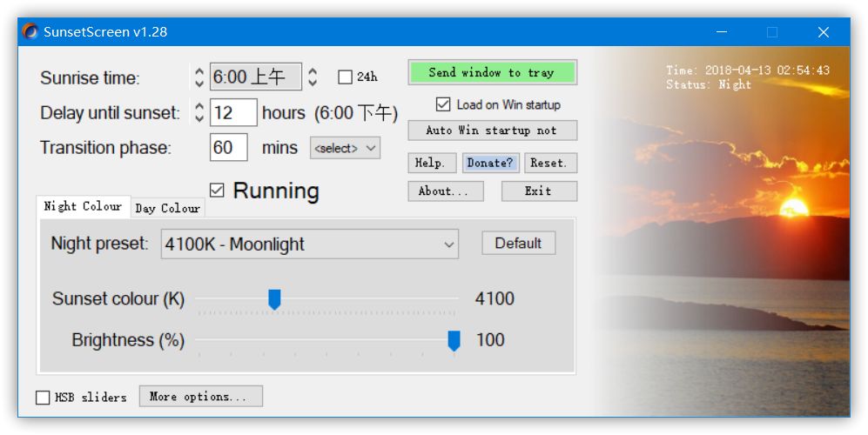Click the Time 2018-04-13 text
Image resolution: width=868 pixels, height=435 pixels.
[x=748, y=70]
